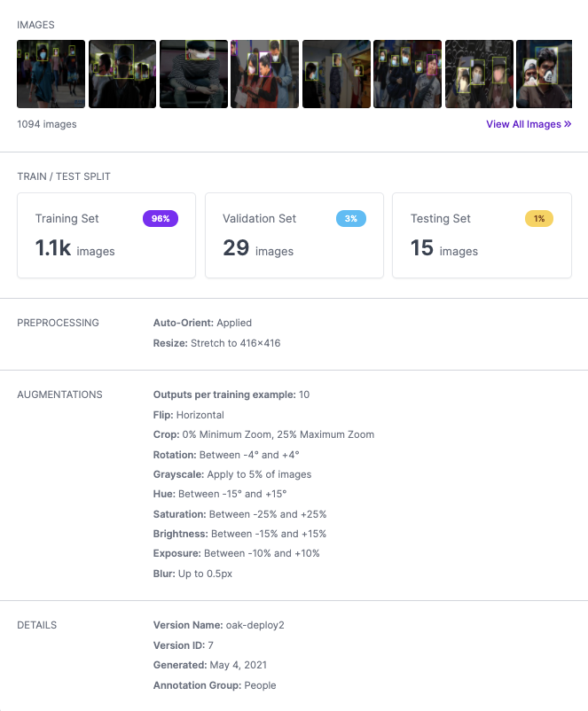The width and height of the screenshot is (588, 711).
Task: Open sixth thumbnail with crowd wearing masks
Action: (407, 74)
